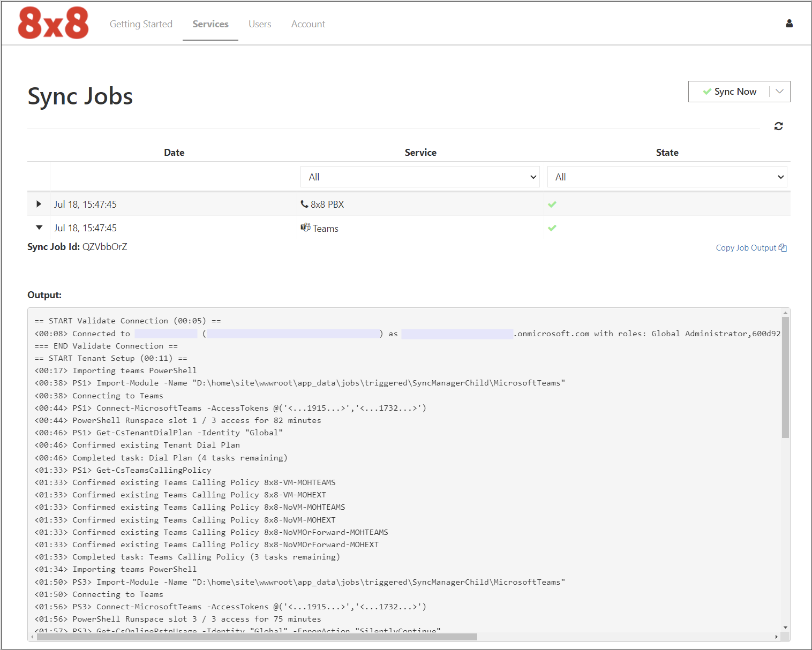
Task: Open the Service filter dropdown
Action: 419,177
